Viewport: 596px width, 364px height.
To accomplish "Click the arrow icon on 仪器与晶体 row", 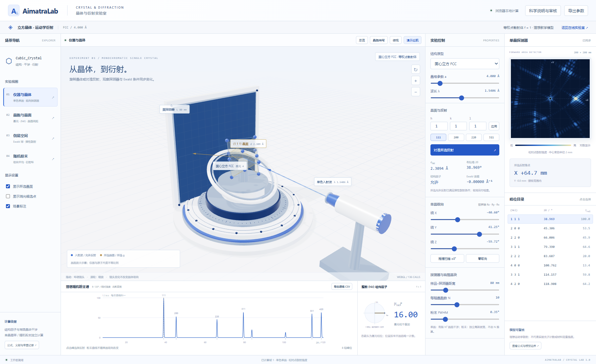I will coord(53,98).
